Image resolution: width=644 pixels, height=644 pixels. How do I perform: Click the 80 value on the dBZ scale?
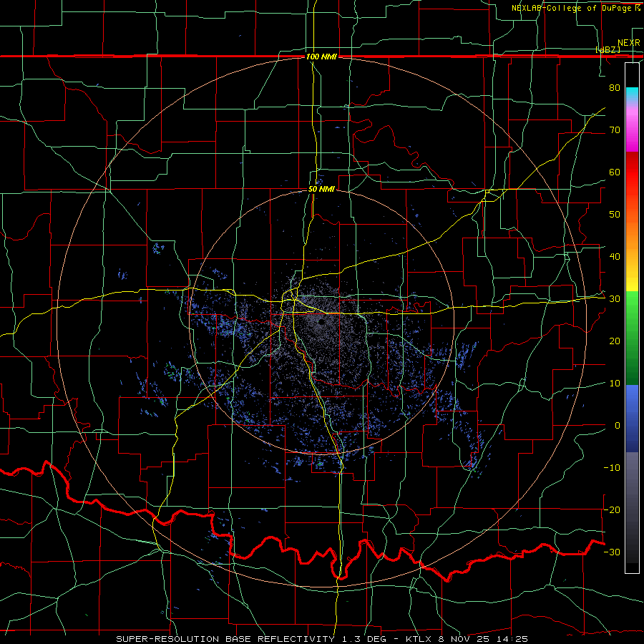tap(615, 87)
